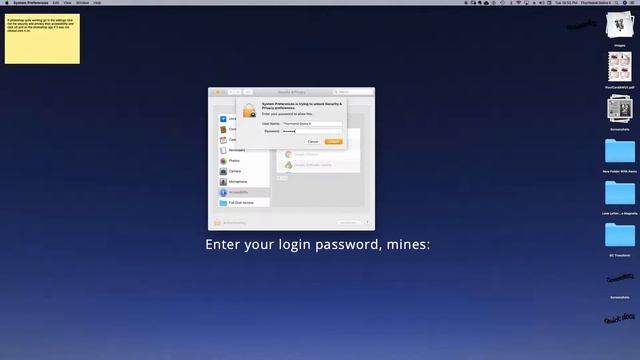Screen dimensions: 640x360
Task: Click the Camera icon in the sidebar
Action: pyautogui.click(x=223, y=171)
